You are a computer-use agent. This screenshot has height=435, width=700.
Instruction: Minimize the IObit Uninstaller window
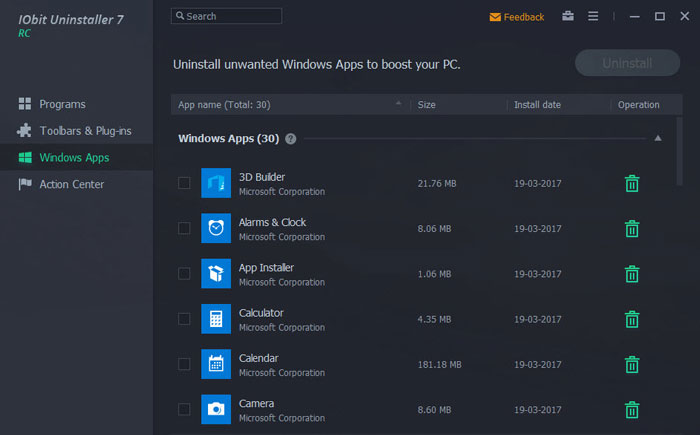[634, 17]
